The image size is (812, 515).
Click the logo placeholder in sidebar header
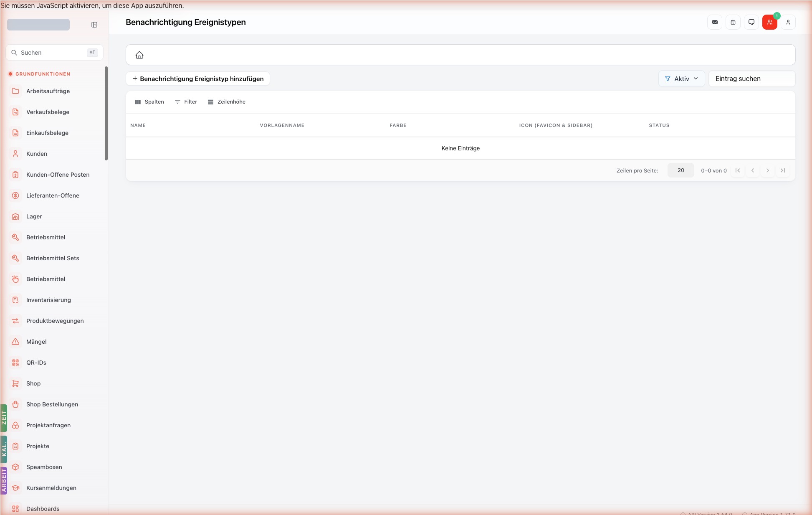point(38,25)
